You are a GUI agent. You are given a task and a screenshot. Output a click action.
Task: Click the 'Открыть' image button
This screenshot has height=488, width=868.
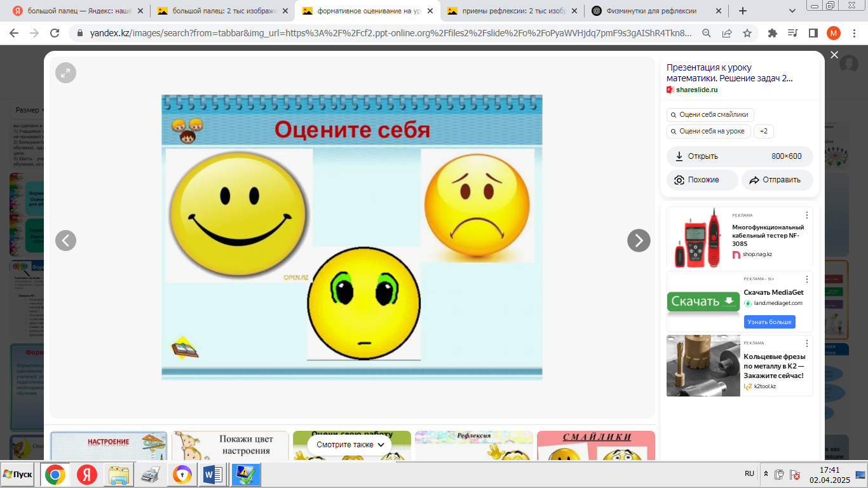pos(703,156)
